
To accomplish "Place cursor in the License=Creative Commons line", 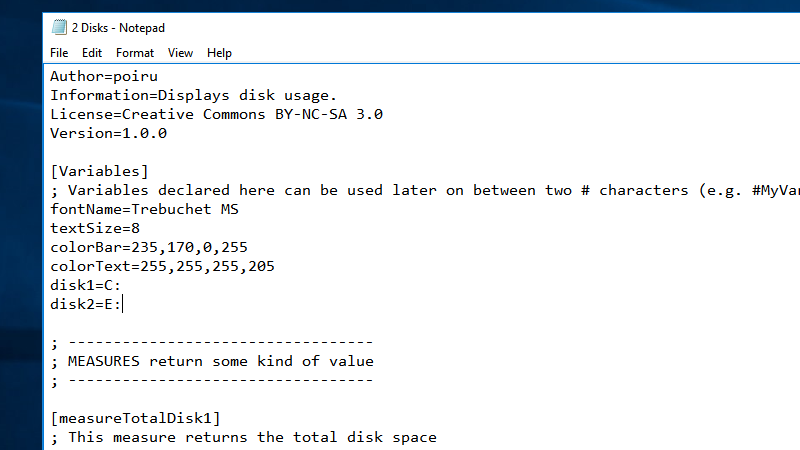I will [x=216, y=114].
